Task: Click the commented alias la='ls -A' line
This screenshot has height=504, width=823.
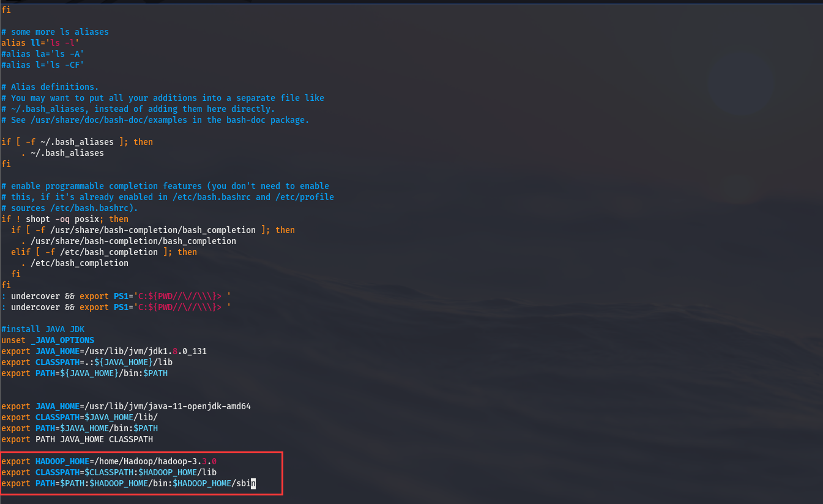Action: tap(43, 53)
